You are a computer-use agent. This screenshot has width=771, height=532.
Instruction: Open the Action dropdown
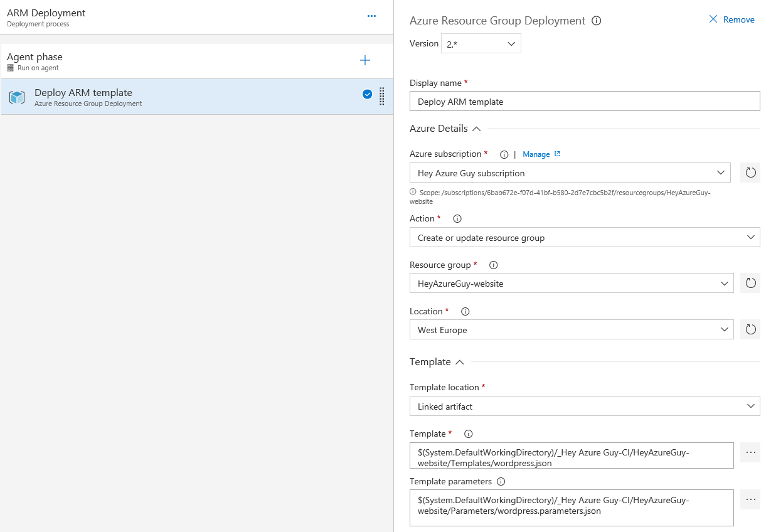(585, 237)
